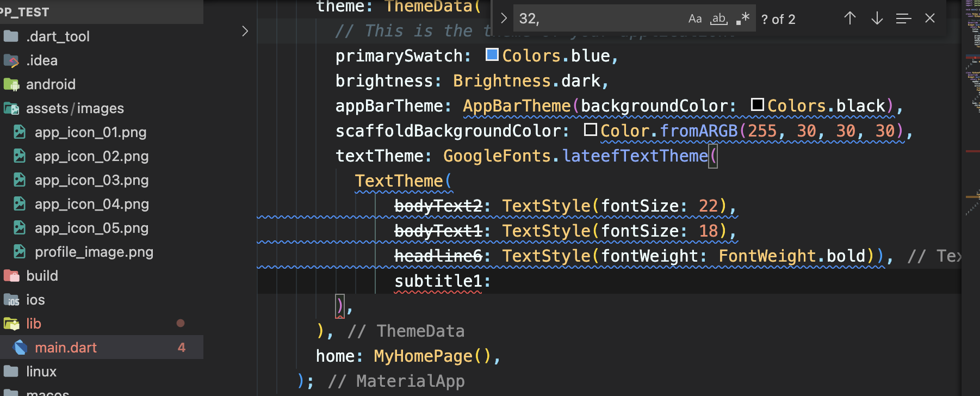Viewport: 980px width, 396px height.
Task: Go to previous match arrow
Action: [850, 19]
